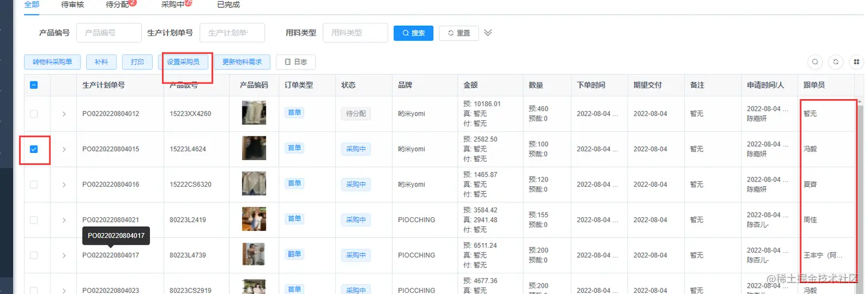The image size is (868, 294).
Task: Switch to the 已完成 tab
Action: [228, 4]
